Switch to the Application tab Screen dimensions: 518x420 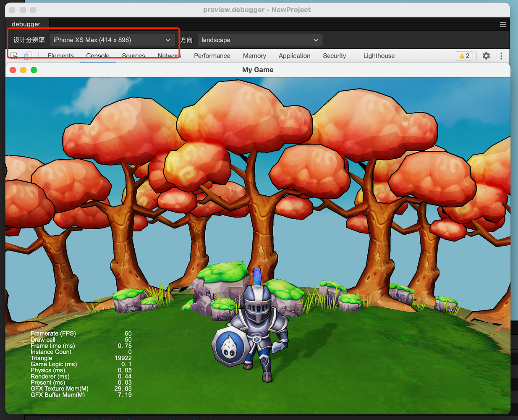pos(294,55)
